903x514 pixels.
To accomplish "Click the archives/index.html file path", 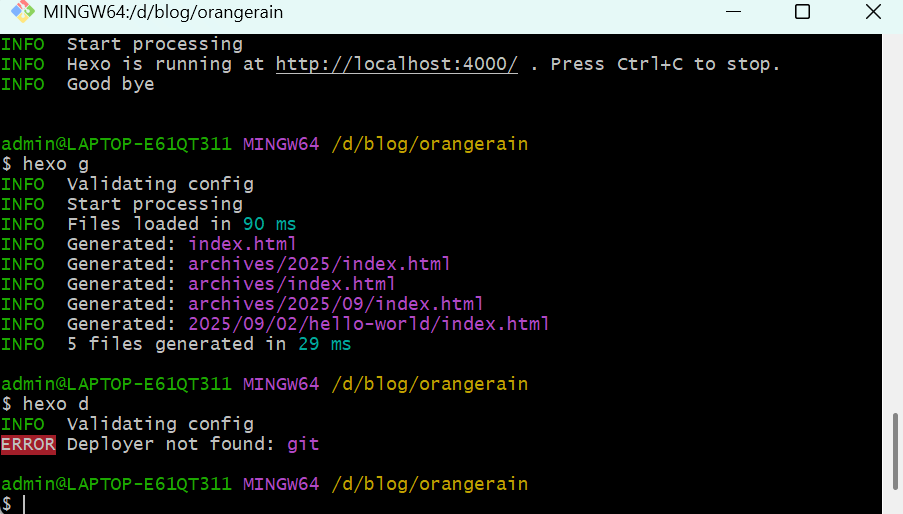I will [x=292, y=284].
